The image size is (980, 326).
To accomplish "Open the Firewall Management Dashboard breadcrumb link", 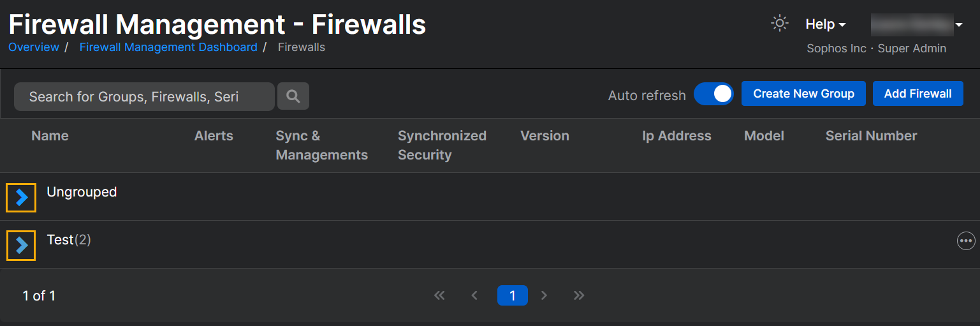I will (168, 47).
